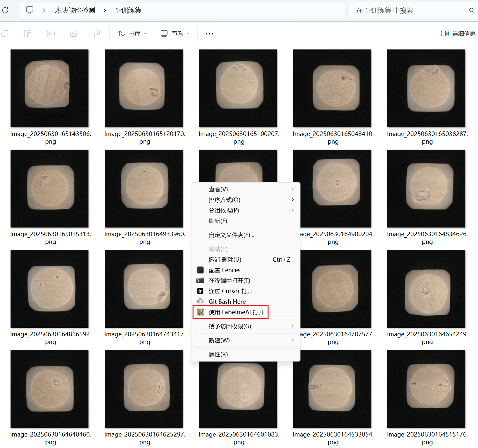The width and height of the screenshot is (478, 448).
Task: Click the search box for 1-训练集
Action: [409, 11]
